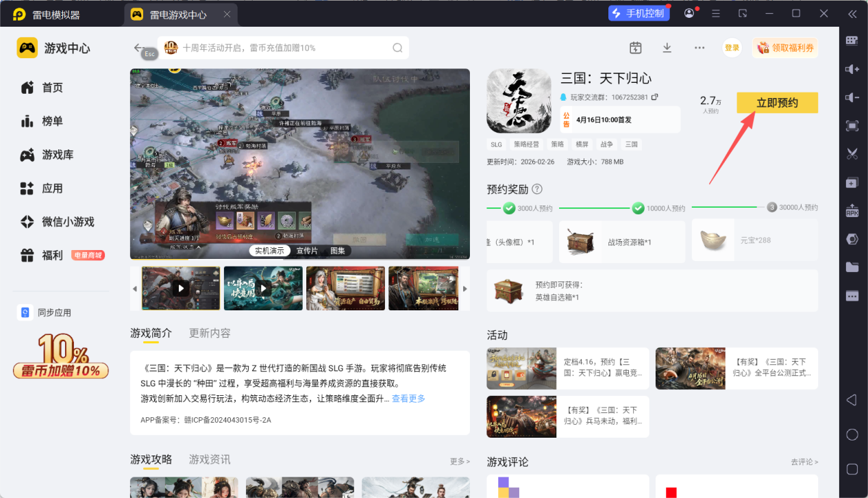Click the volume down icon
This screenshot has width=868, height=498.
[x=852, y=97]
